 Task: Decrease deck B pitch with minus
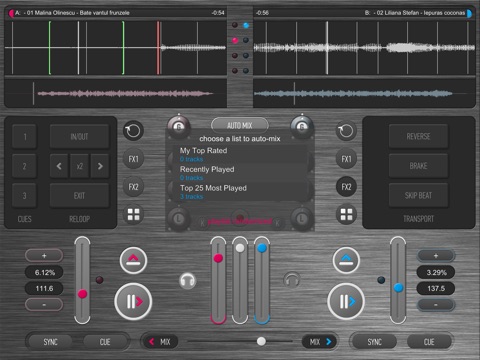click(436, 304)
